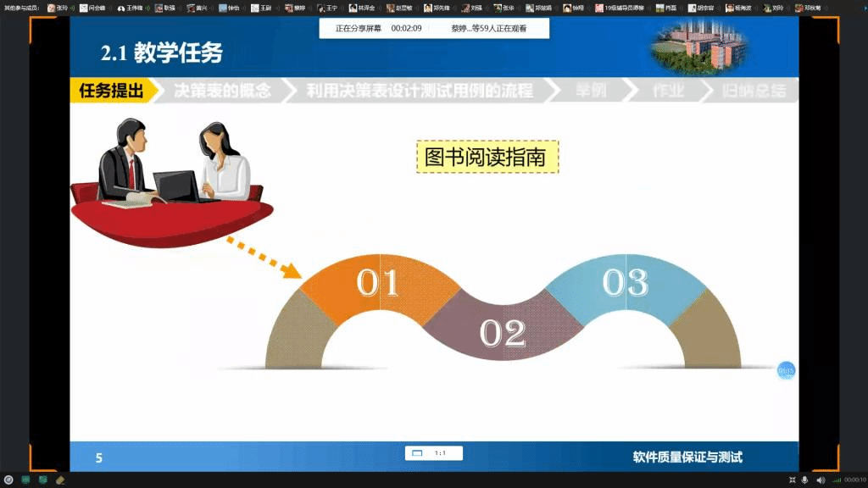Mute the microphone icon in bottom bar
Image resolution: width=868 pixels, height=488 pixels.
[804, 480]
